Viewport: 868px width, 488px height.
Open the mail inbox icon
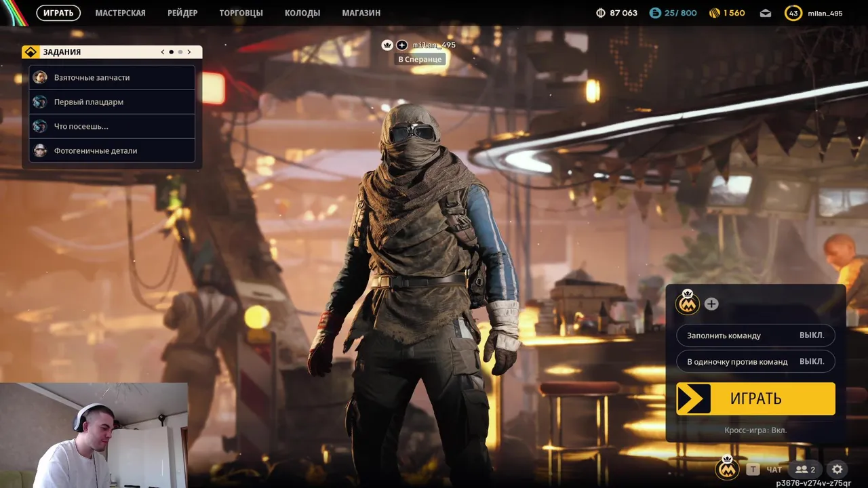click(x=766, y=13)
